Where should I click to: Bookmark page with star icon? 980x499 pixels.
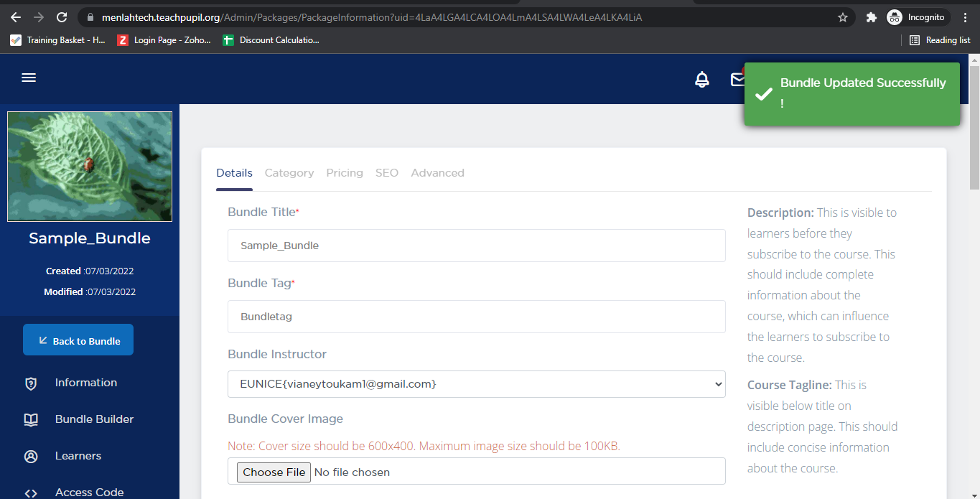point(843,17)
